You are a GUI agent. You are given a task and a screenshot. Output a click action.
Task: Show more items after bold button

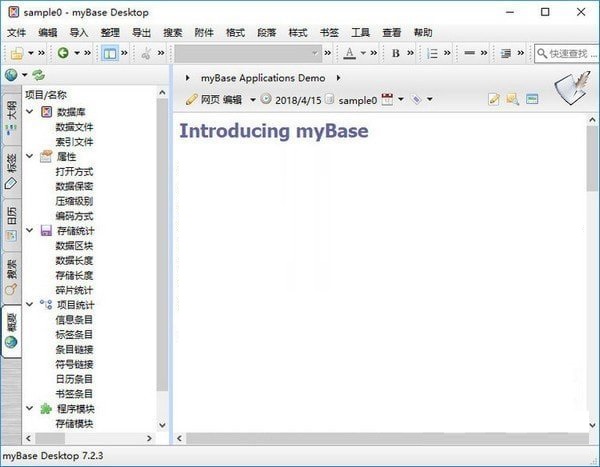coord(410,53)
